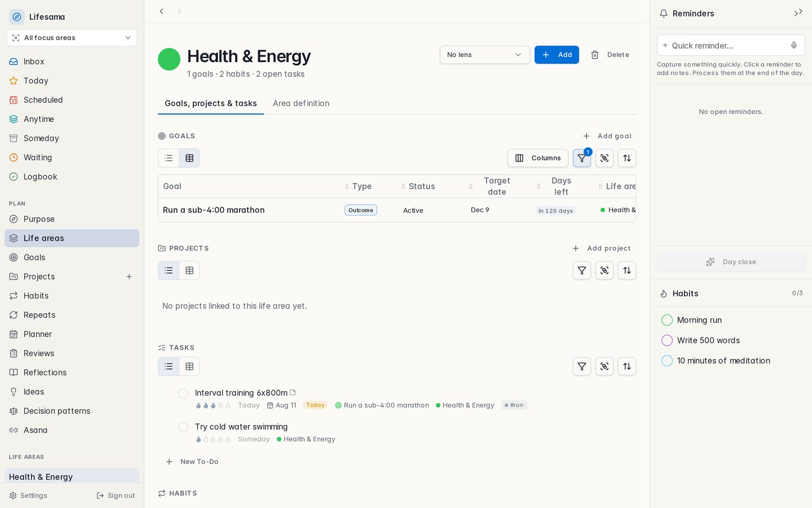Switch Goals to table view

189,158
